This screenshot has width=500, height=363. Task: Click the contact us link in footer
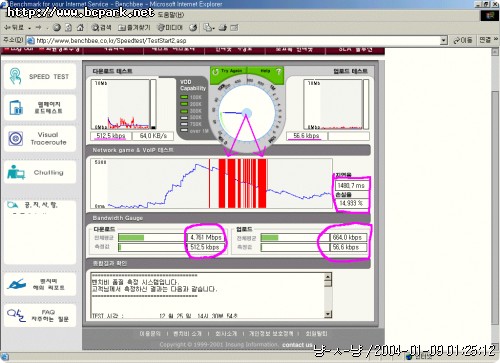point(297,345)
